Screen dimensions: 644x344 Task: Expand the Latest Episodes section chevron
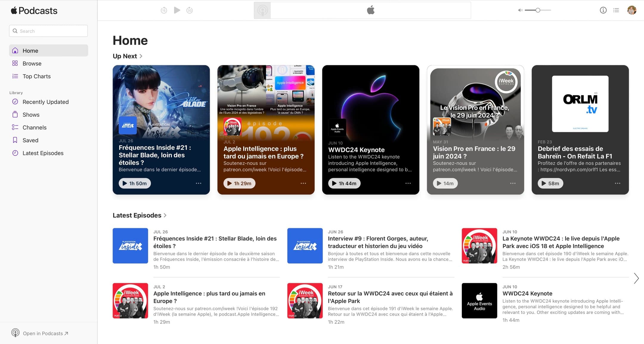pos(166,215)
